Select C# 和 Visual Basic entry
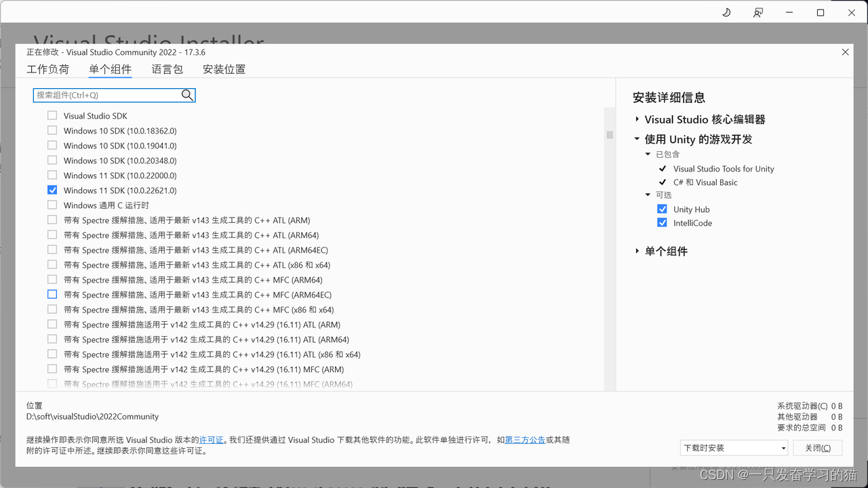The height and width of the screenshot is (488, 868). pyautogui.click(x=705, y=182)
